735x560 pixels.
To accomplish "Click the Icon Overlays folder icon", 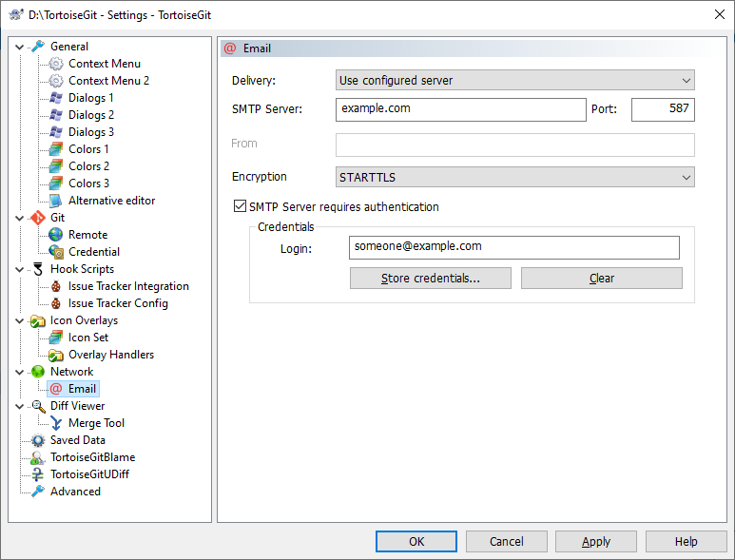I will [38, 320].
